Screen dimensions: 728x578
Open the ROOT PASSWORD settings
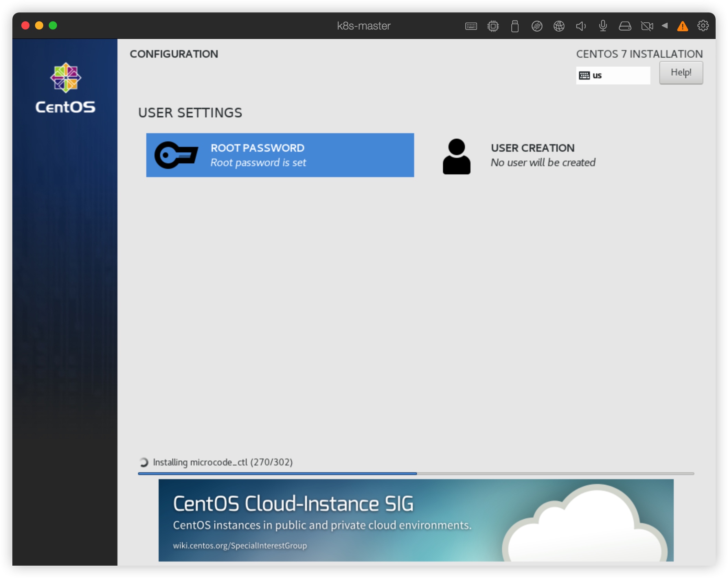point(280,155)
